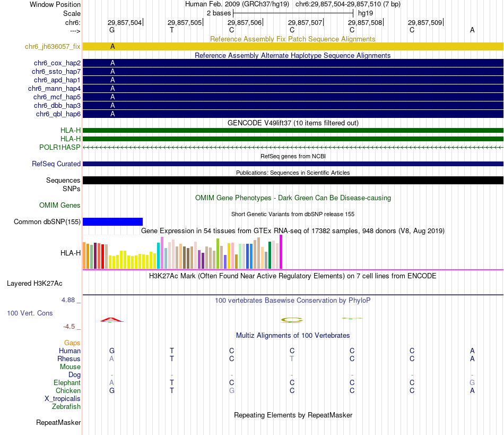Viewport: 504px width, 435px height.
Task: Click Repeating Elements by RepeatMasker title
Action: pyautogui.click(x=293, y=415)
